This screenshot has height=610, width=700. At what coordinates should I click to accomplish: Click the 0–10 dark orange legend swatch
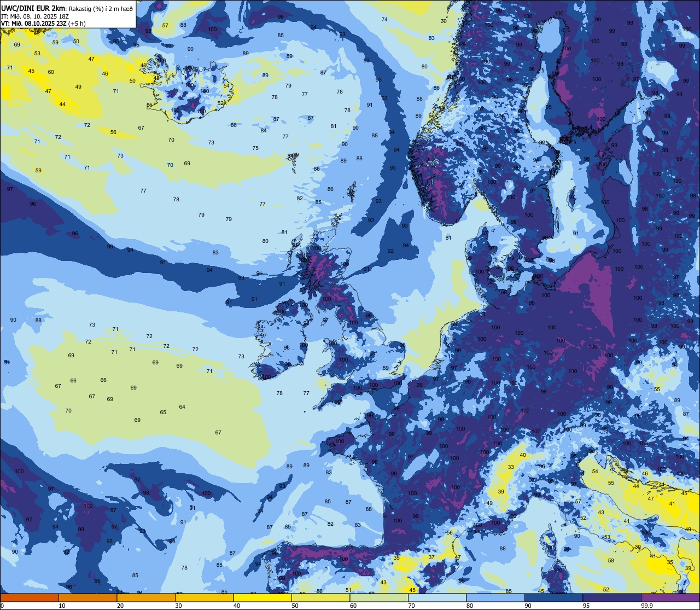point(30,597)
